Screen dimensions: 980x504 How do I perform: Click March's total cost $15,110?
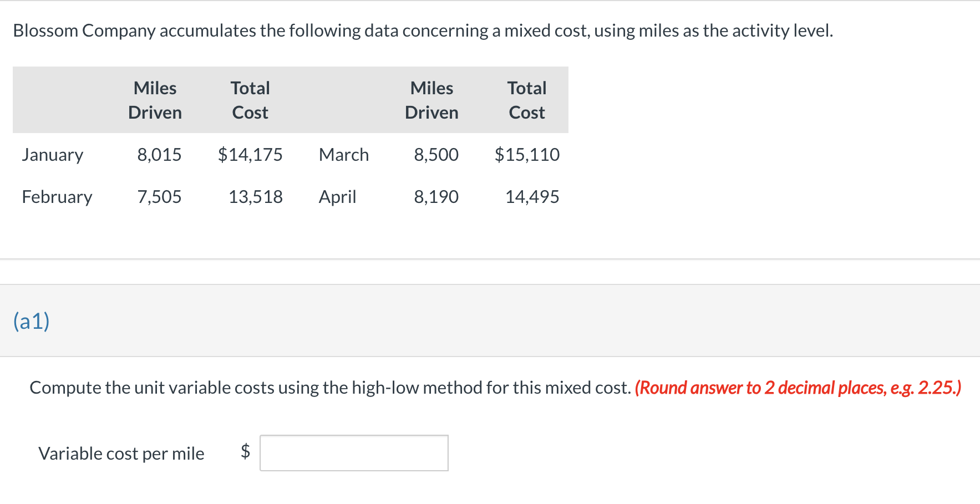(x=527, y=155)
